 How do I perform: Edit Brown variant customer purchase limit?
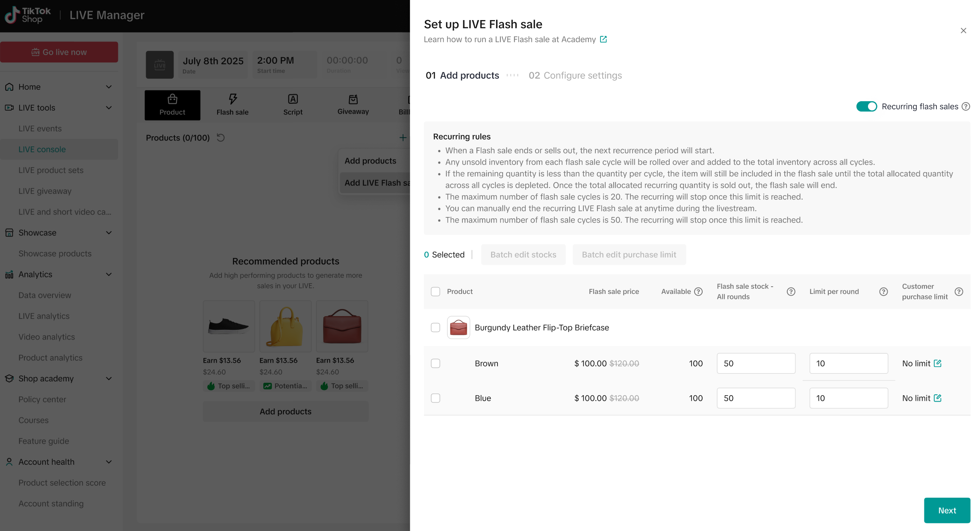click(937, 363)
